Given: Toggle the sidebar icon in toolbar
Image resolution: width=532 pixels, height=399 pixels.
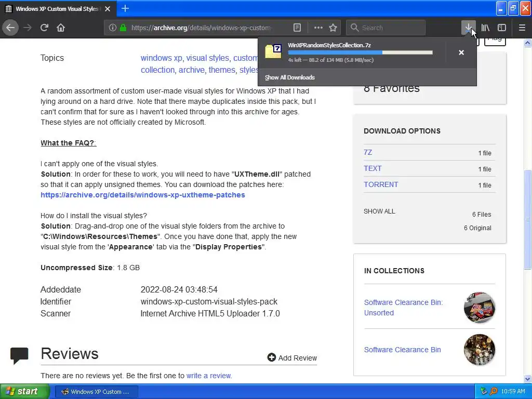Looking at the screenshot, I should (502, 28).
